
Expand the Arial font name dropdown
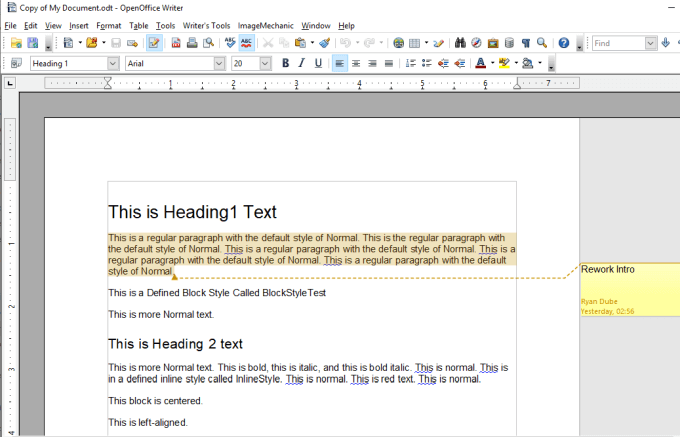(219, 63)
